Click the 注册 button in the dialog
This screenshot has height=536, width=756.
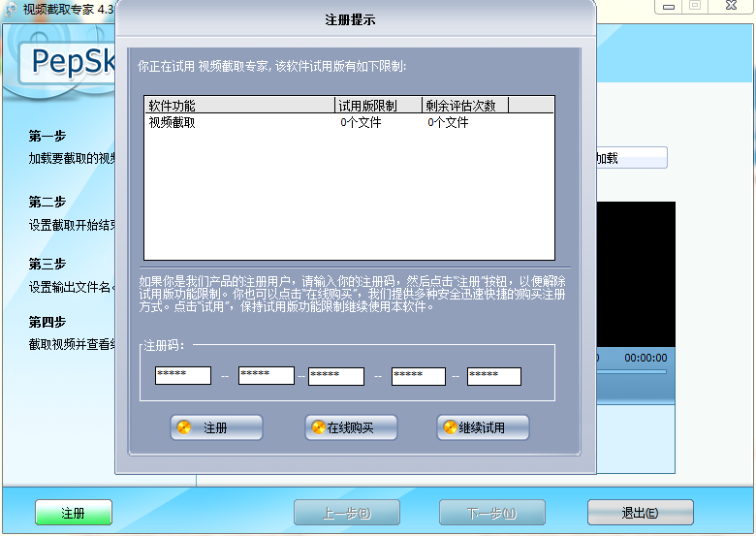point(216,427)
